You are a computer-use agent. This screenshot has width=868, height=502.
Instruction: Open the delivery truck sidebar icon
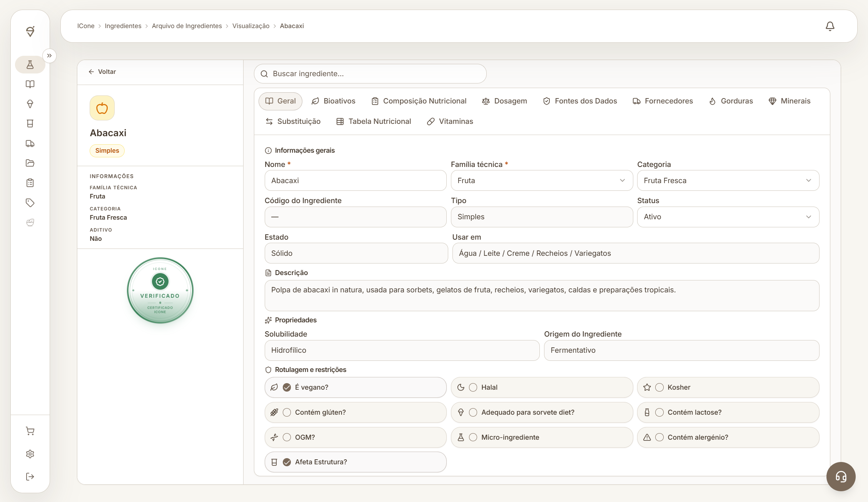pyautogui.click(x=30, y=143)
